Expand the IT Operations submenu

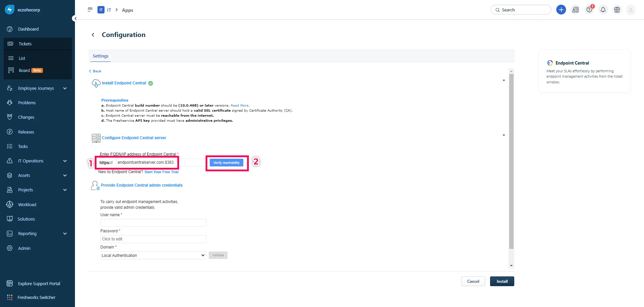point(65,161)
